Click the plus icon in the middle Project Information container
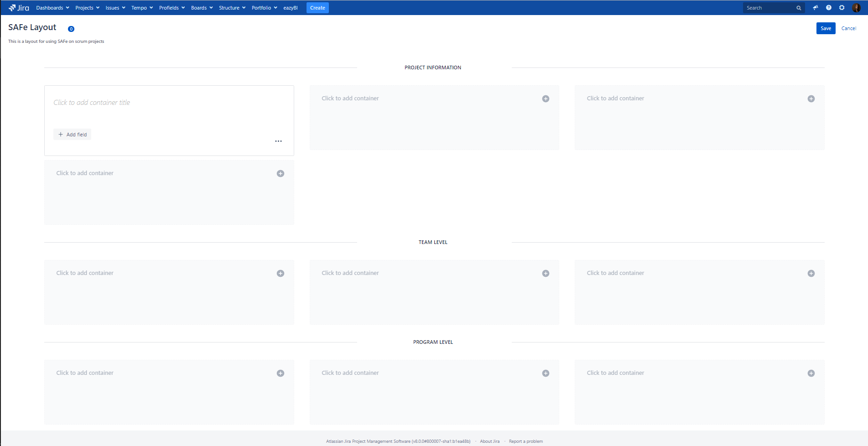868x446 pixels. (546, 99)
